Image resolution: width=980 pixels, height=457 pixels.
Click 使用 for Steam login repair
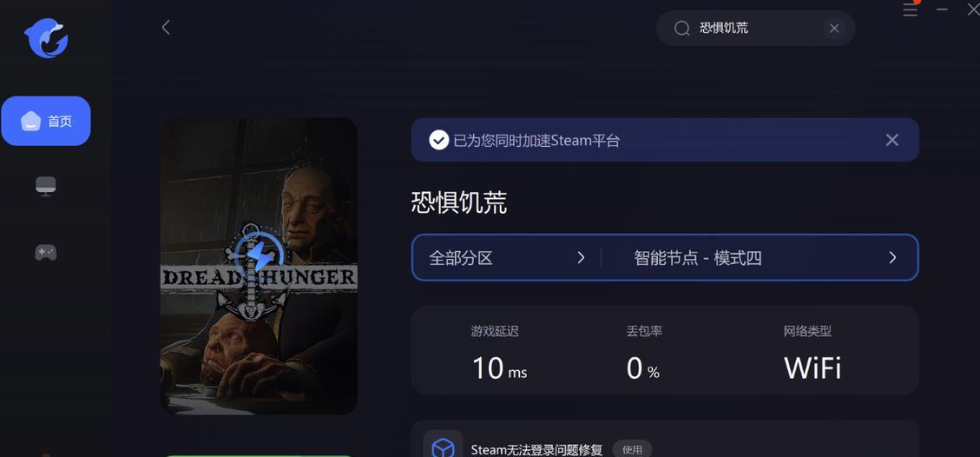632,449
